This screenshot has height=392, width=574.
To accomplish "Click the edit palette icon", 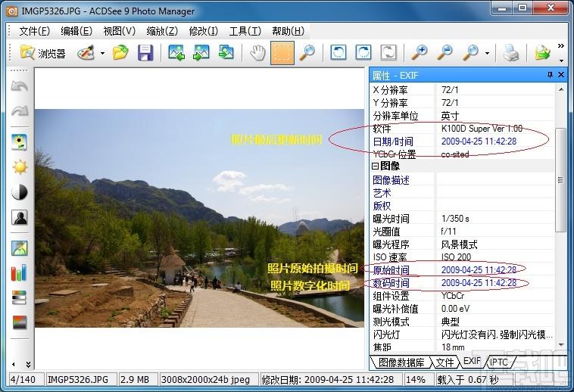I will click(x=86, y=54).
